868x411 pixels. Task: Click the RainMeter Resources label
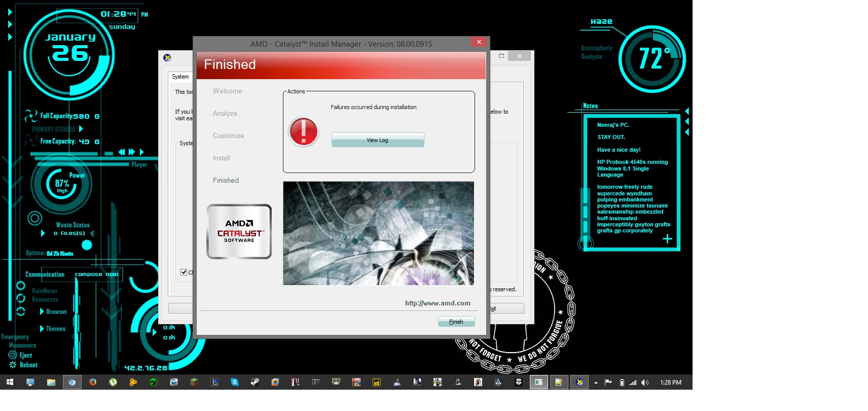pos(45,295)
